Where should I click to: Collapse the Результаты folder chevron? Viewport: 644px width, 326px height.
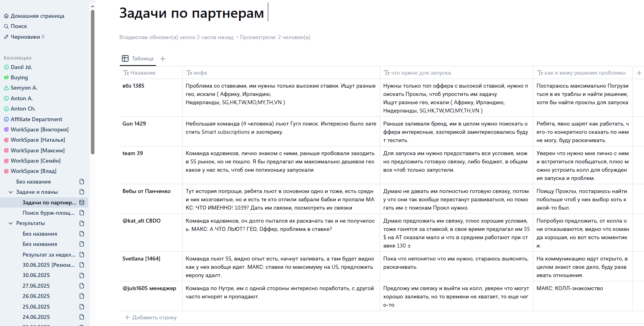coord(11,223)
